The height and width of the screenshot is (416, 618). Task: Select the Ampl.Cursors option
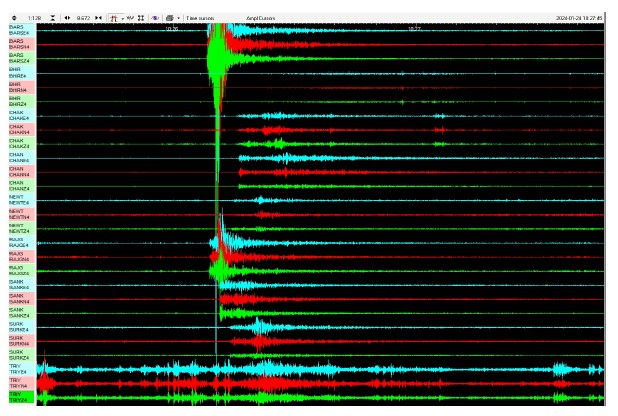click(x=260, y=18)
